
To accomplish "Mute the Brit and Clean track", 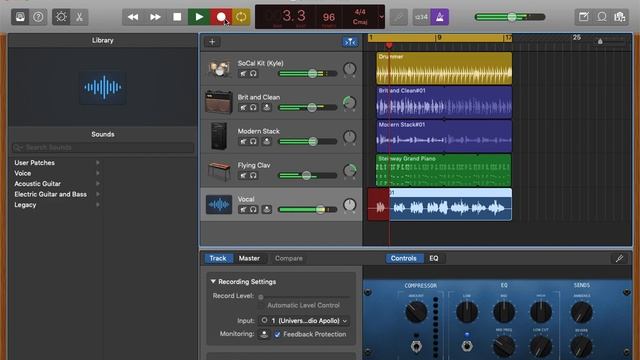I will 243,108.
